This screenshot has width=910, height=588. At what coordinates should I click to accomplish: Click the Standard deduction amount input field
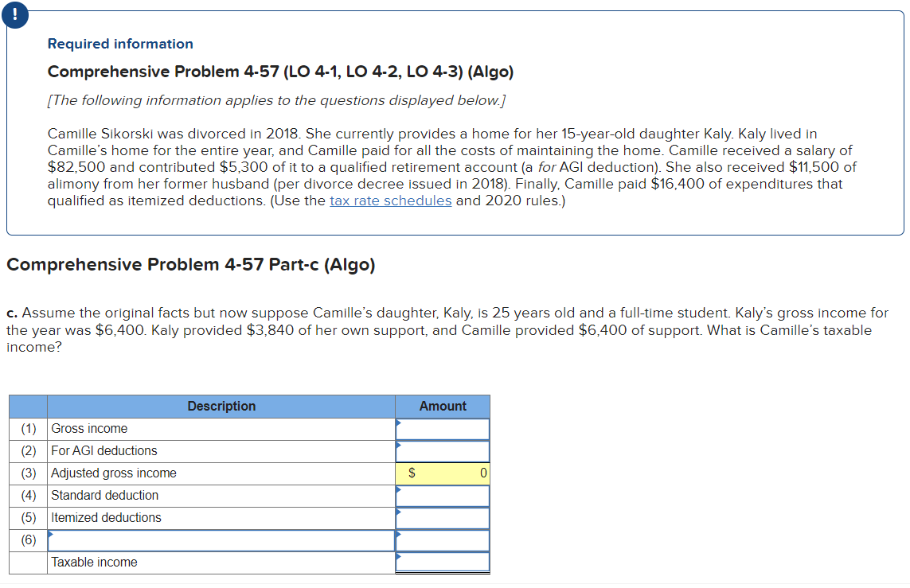(444, 495)
